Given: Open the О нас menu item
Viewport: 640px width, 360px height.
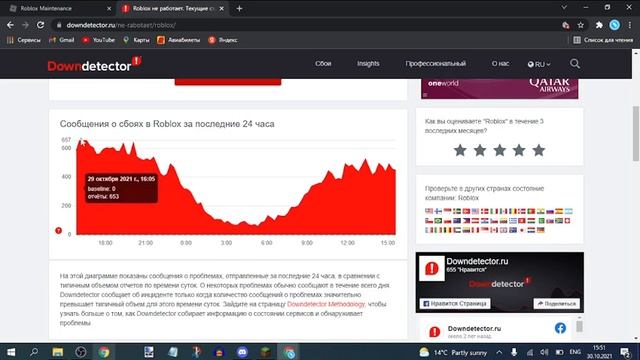Looking at the screenshot, I should (500, 64).
